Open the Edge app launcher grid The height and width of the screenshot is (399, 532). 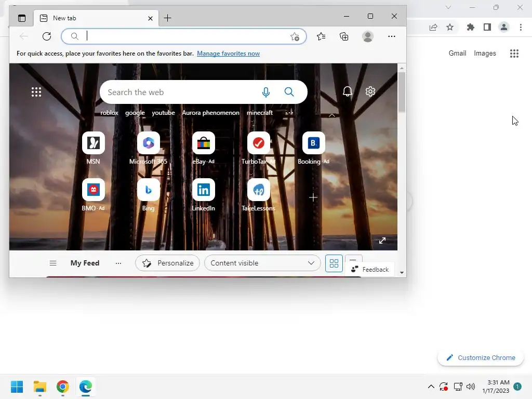pyautogui.click(x=36, y=92)
